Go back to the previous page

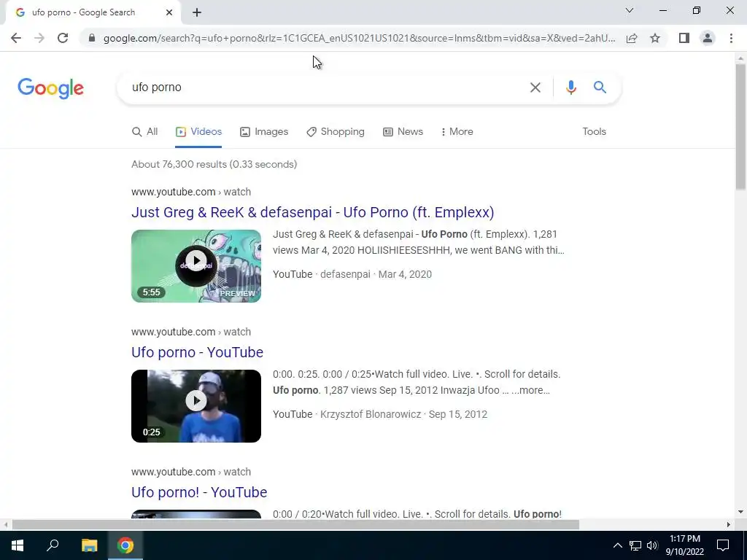(16, 38)
